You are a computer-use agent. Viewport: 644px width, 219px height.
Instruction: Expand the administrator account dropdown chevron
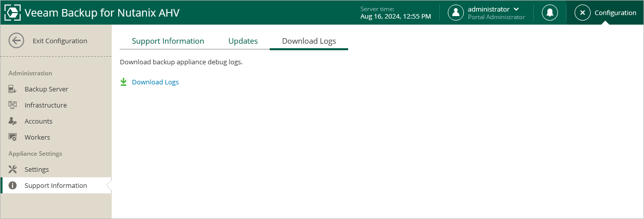[x=516, y=9]
